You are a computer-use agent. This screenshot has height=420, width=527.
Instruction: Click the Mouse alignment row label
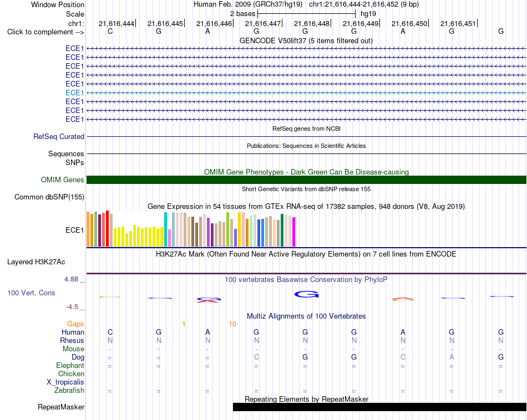pyautogui.click(x=73, y=349)
